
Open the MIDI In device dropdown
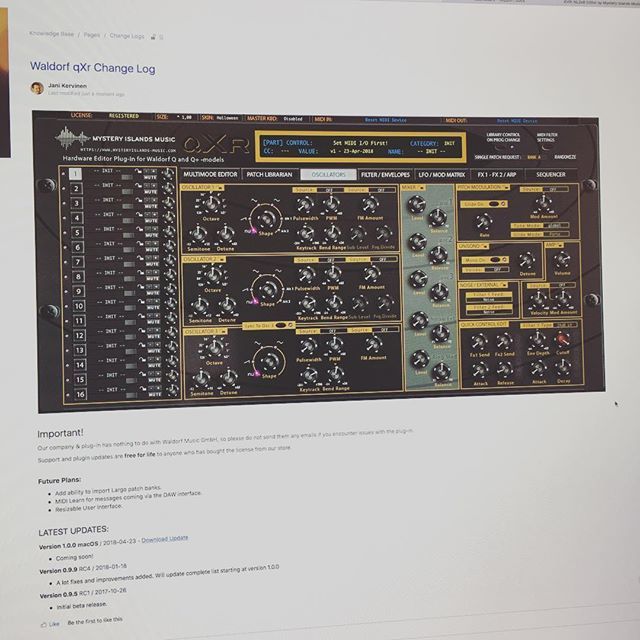click(385, 120)
